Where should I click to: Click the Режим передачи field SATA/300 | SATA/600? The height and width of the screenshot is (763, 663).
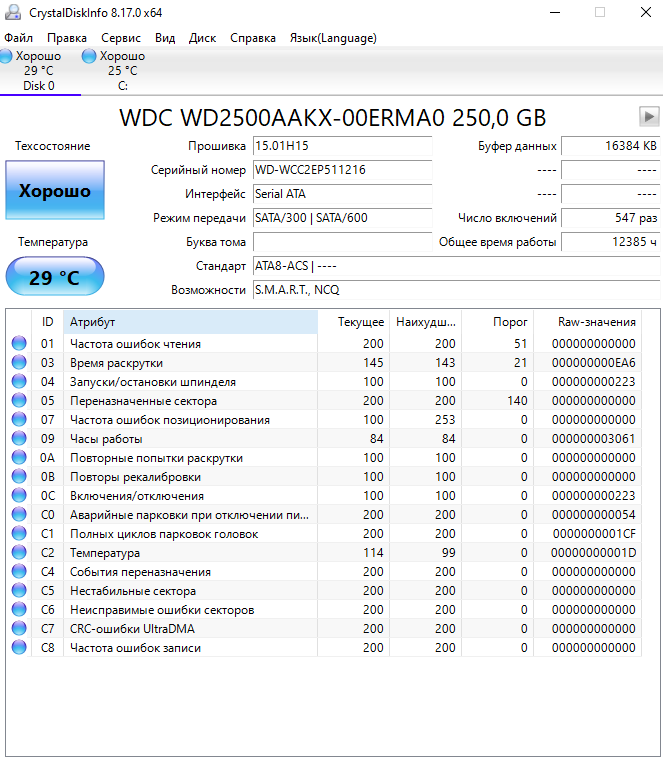click(x=342, y=218)
